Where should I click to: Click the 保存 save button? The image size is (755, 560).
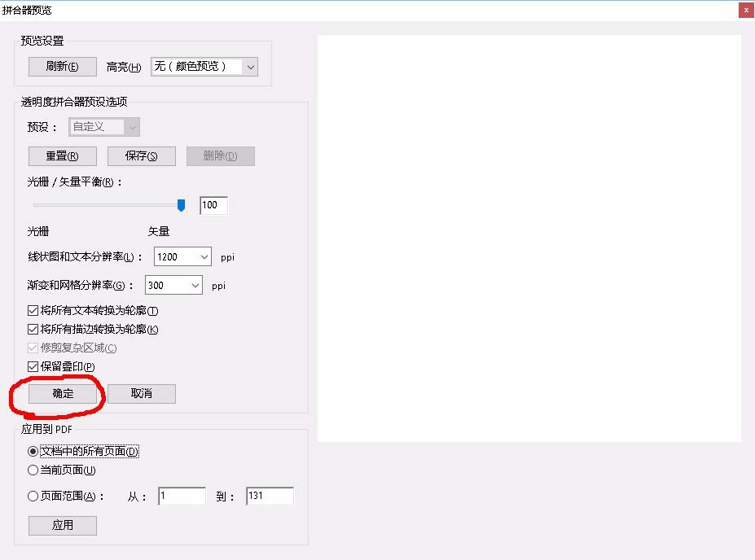(142, 156)
